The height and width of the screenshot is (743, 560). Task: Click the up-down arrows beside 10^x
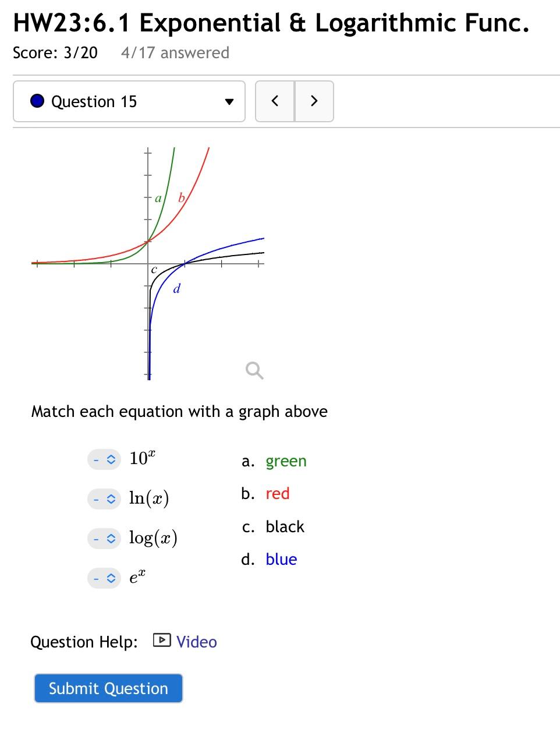point(111,459)
